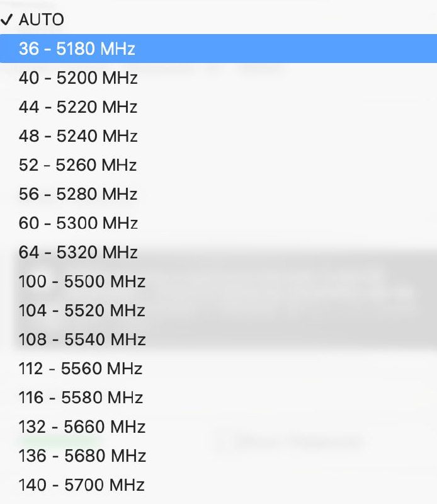Pick the 136 - 5680 MHz channel
The height and width of the screenshot is (504, 437).
tap(82, 455)
